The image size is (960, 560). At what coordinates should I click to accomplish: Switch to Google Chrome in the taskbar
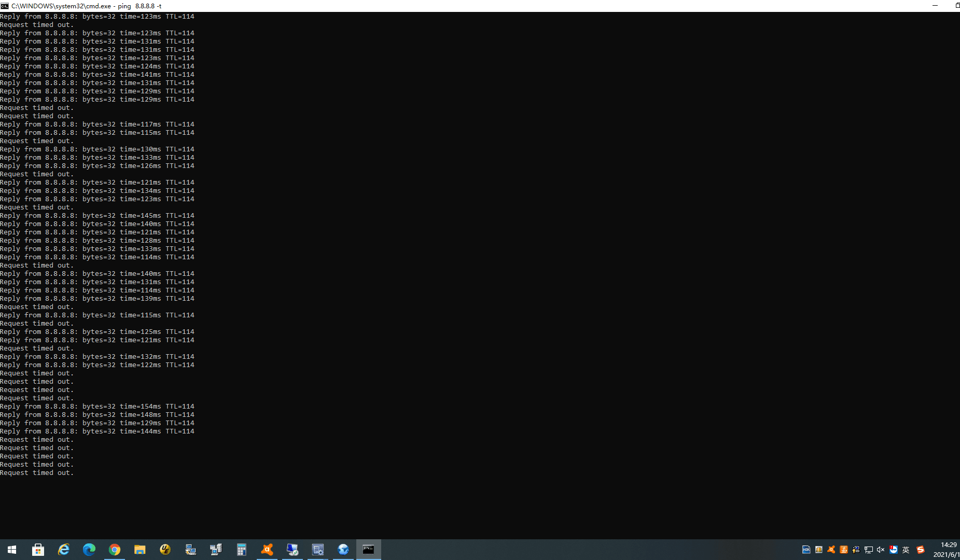click(114, 550)
